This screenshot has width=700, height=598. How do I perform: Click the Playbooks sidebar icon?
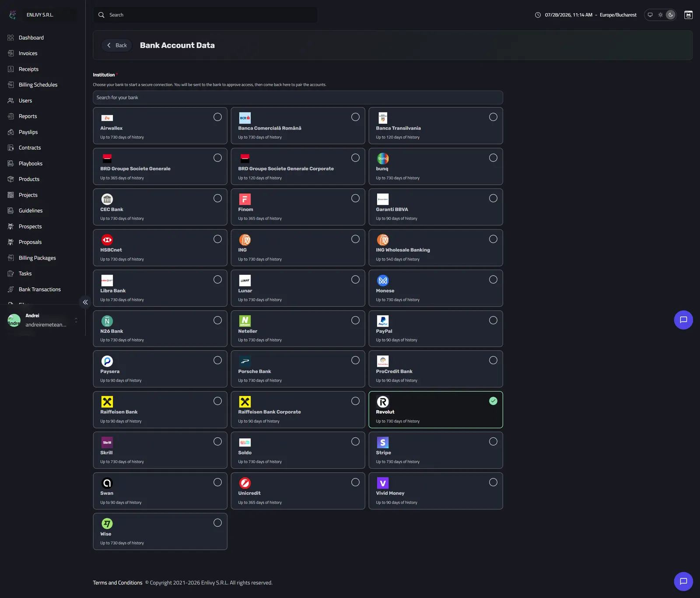coord(11,164)
